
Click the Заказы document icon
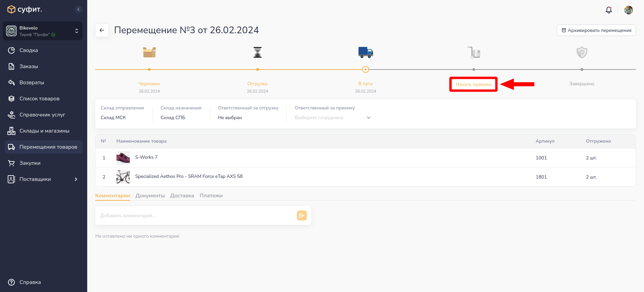11,66
